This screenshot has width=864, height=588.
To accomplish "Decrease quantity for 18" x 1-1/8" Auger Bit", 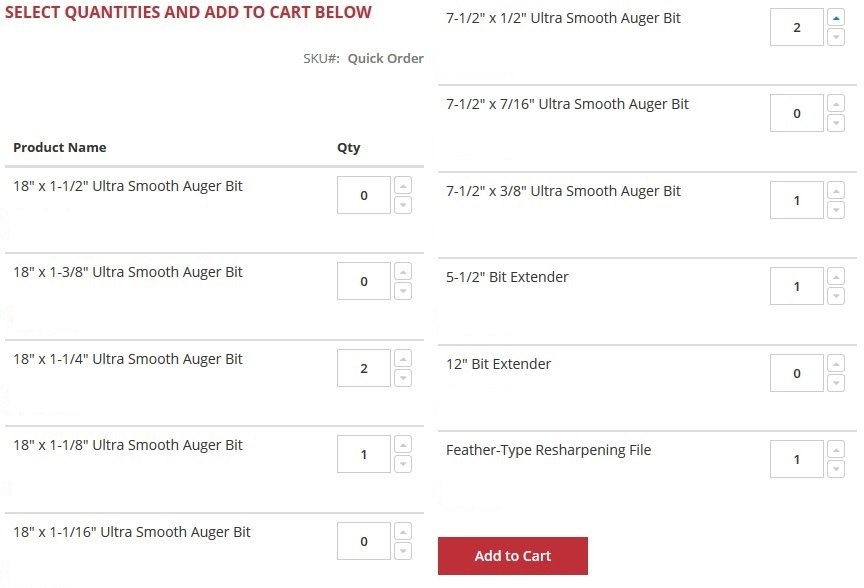I will 403,464.
